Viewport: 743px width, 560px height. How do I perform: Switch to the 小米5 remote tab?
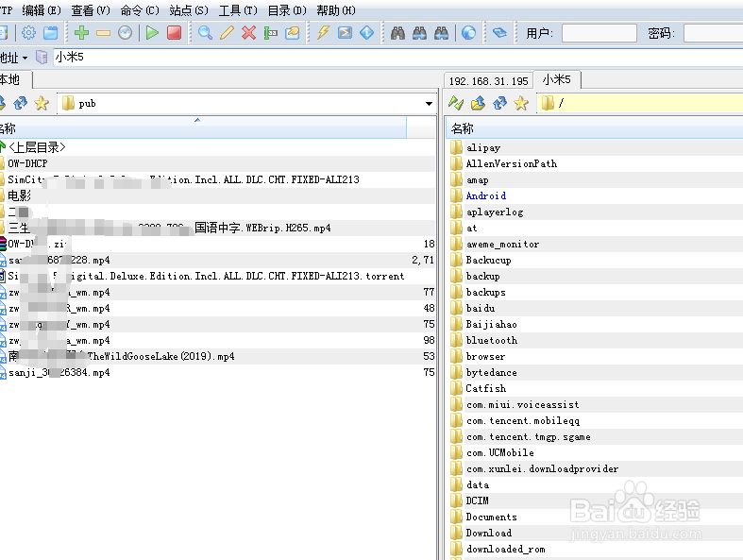click(557, 79)
